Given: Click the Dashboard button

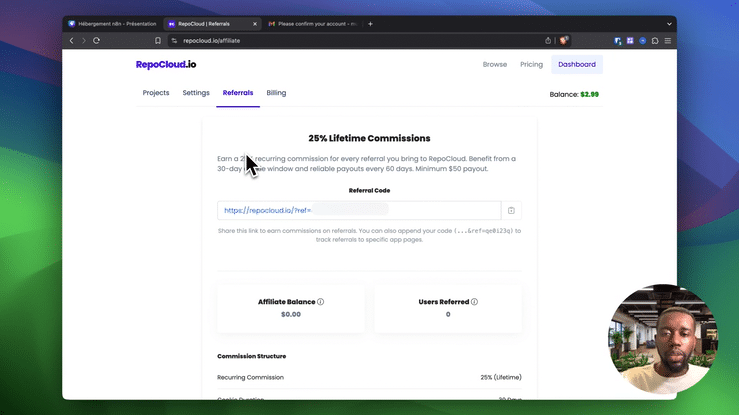Looking at the screenshot, I should pos(577,65).
